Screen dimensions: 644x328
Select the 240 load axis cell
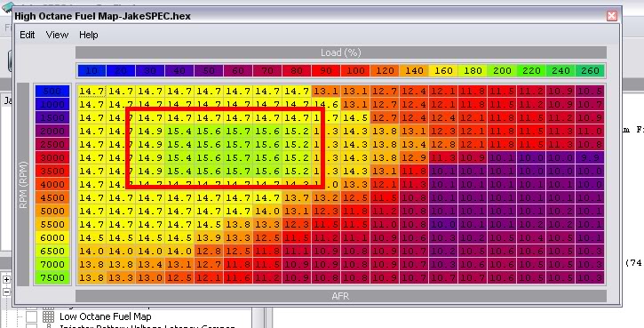[x=561, y=71]
